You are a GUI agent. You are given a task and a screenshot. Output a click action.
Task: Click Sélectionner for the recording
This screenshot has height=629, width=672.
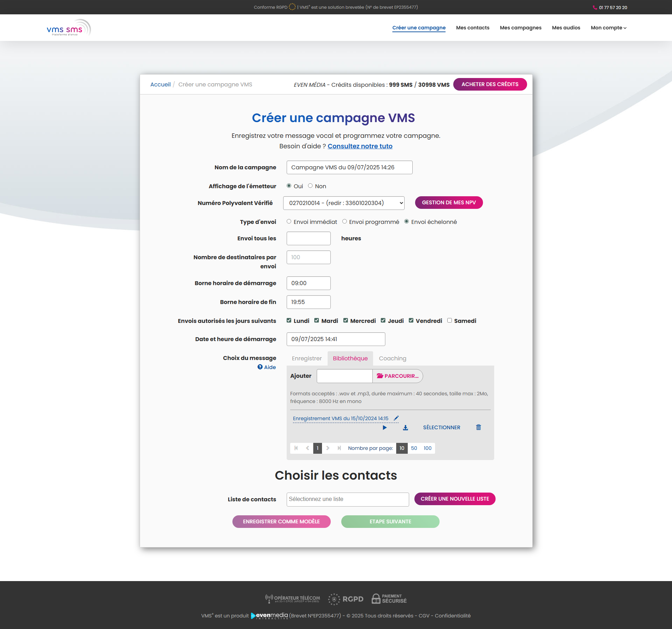pos(441,427)
